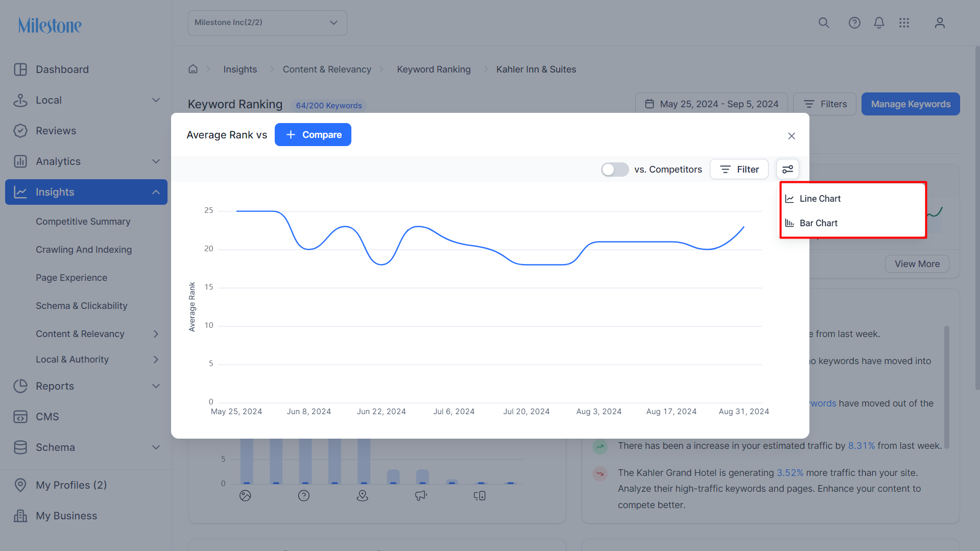
Task: Open the Milestone Inc account dropdown
Action: [x=268, y=23]
